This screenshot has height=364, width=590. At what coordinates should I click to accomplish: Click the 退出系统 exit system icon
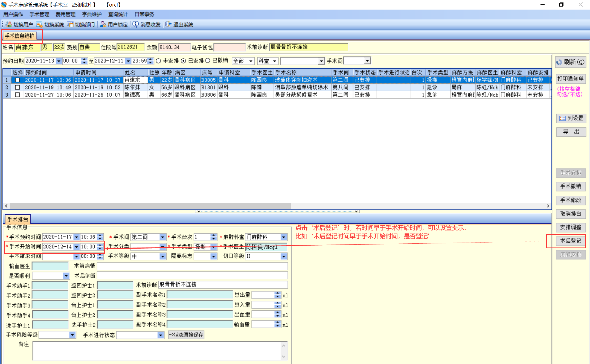[x=168, y=25]
